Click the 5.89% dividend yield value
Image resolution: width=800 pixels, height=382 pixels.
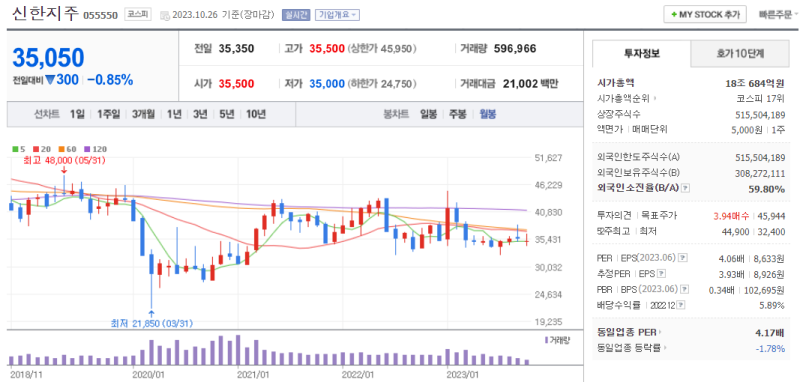point(771,305)
